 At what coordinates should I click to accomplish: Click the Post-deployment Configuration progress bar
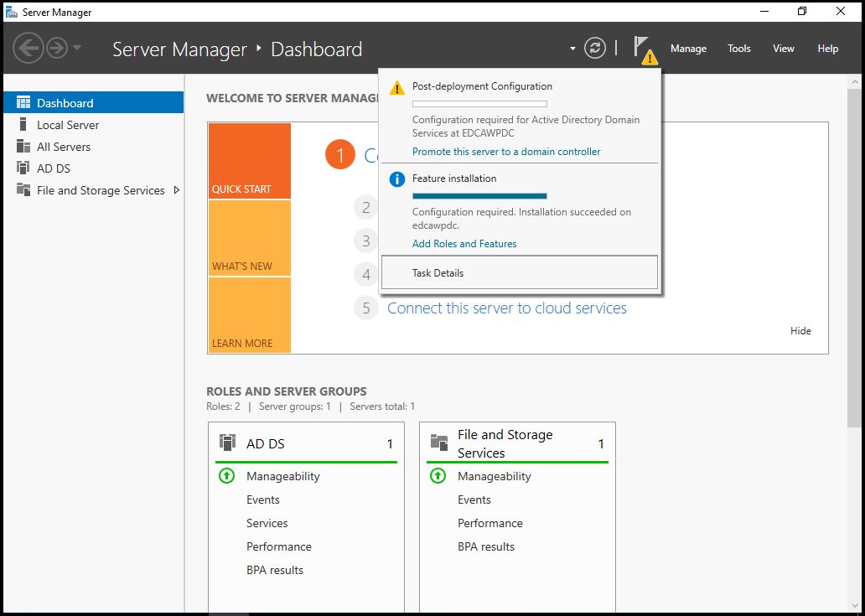pos(479,104)
